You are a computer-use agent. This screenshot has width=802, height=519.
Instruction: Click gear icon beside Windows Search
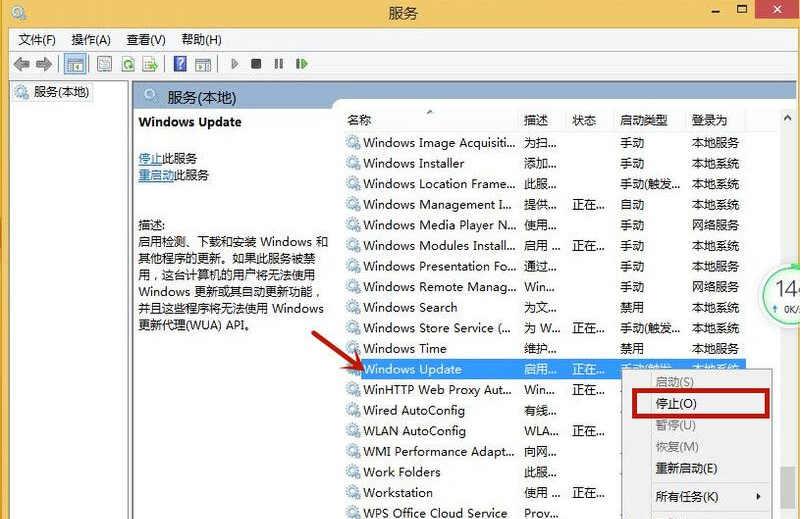point(353,307)
